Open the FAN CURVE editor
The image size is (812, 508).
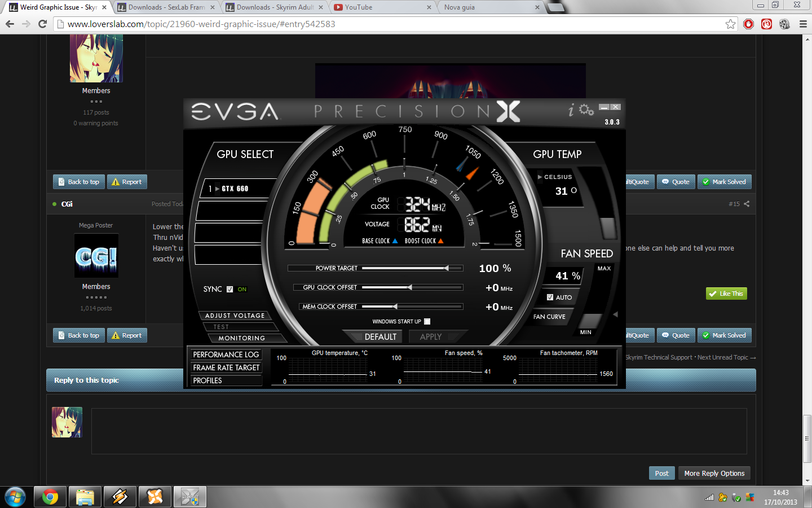[550, 317]
